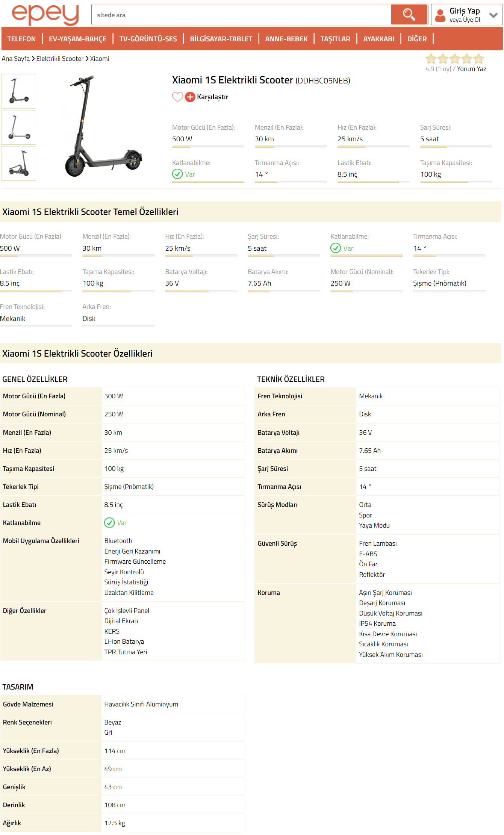Click 'GENEL ÖZELLİKLER' section heading

[x=35, y=379]
